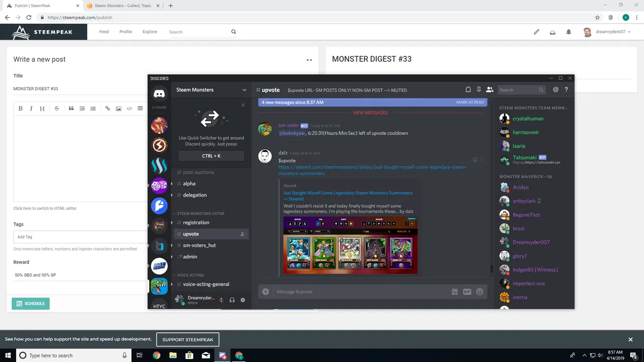
Task: Apply bold formatting in the SteemPeak editor
Action: 21,109
